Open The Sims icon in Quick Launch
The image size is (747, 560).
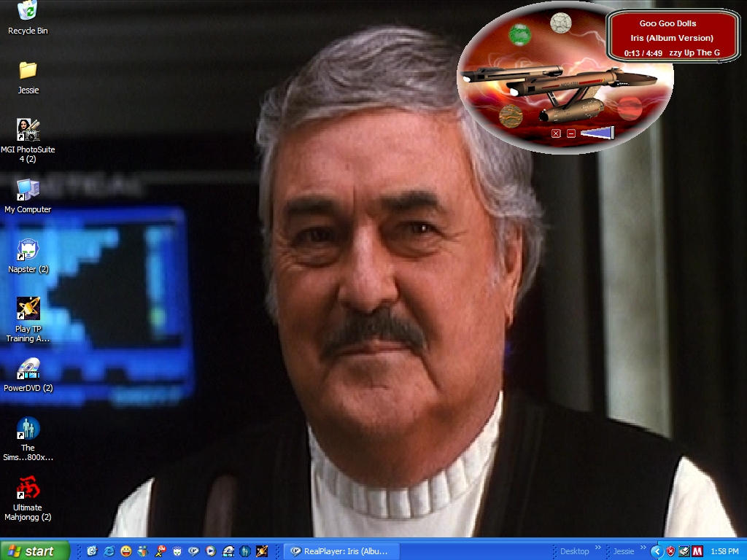click(x=245, y=551)
